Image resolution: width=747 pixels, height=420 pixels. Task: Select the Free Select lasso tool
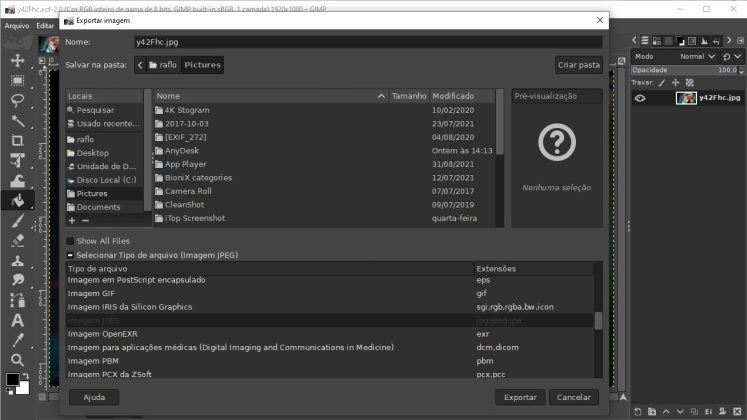(17, 100)
